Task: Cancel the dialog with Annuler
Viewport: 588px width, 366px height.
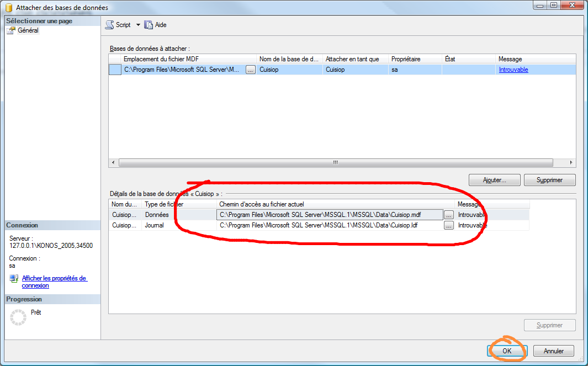Action: (x=553, y=351)
